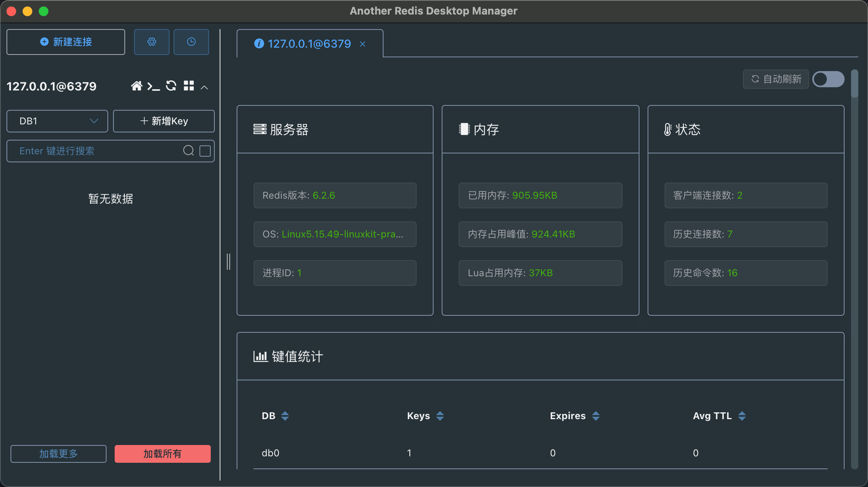Image resolution: width=868 pixels, height=487 pixels.
Task: Open settings via the gear icon
Action: [x=152, y=42]
